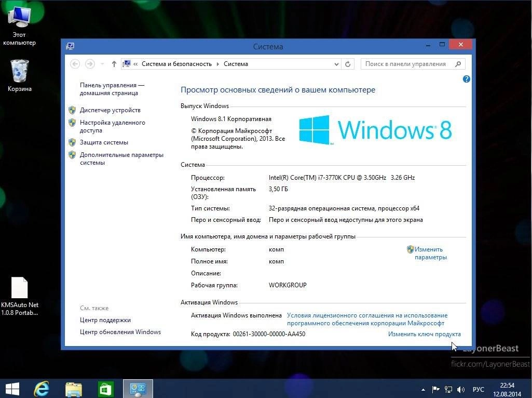
Task: Click the address bar control panel icon
Action: tap(127, 64)
